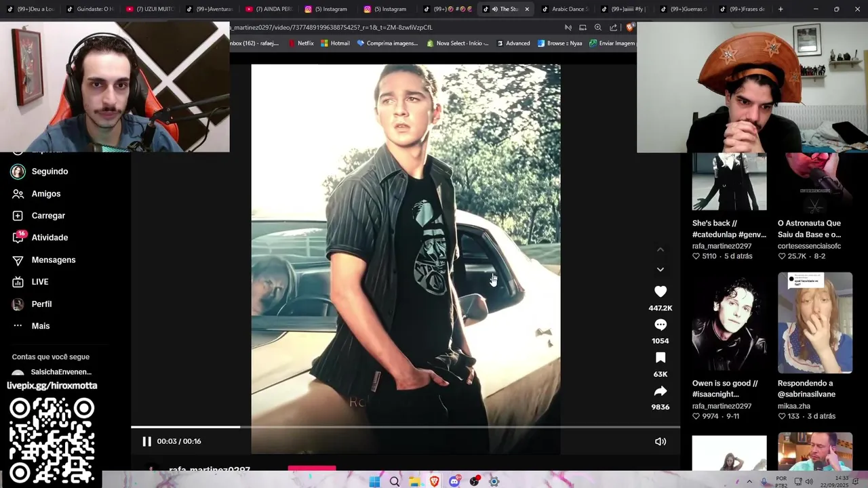Switch to the 'Guindaste: O H' tab

point(90,9)
